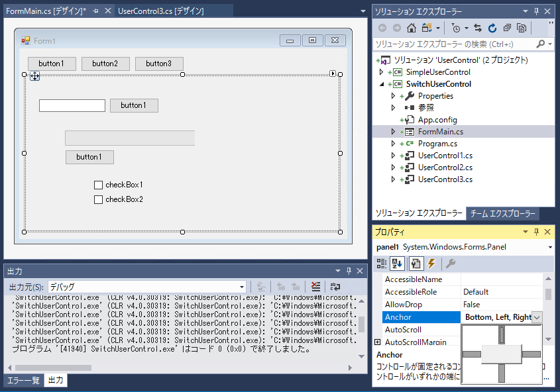Screen dimensions: 560x392
Task: Toggle word wrap in Output panel
Action: coord(335,287)
